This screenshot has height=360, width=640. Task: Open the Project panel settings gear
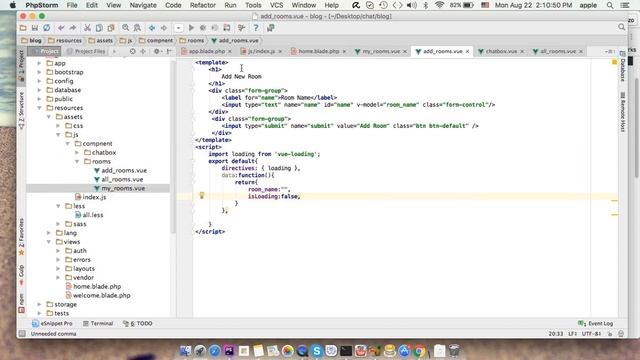157,51
